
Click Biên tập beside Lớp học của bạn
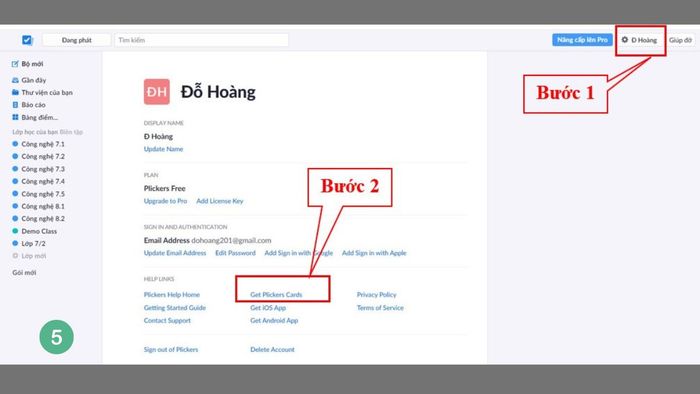tap(71, 132)
